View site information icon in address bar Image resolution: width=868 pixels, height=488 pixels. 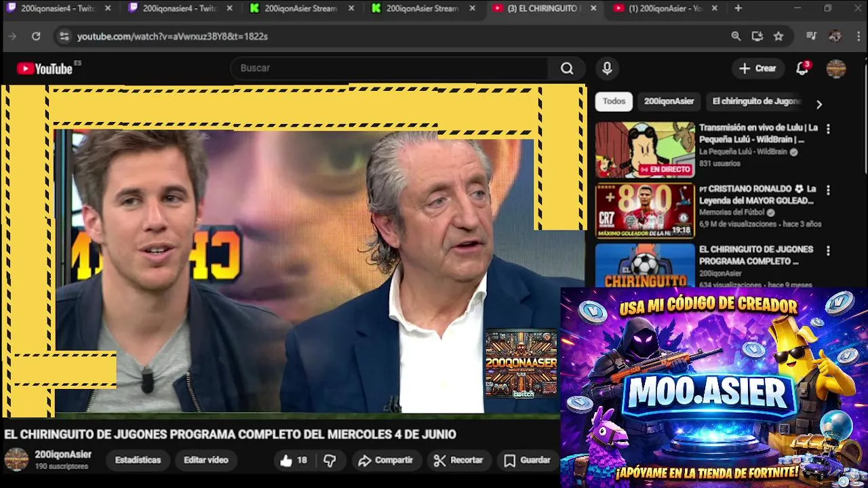point(64,36)
